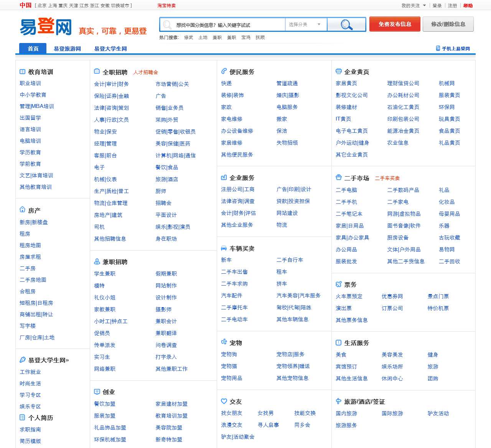Click hot search term 修武
This screenshot has height=448, width=491.
click(189, 38)
